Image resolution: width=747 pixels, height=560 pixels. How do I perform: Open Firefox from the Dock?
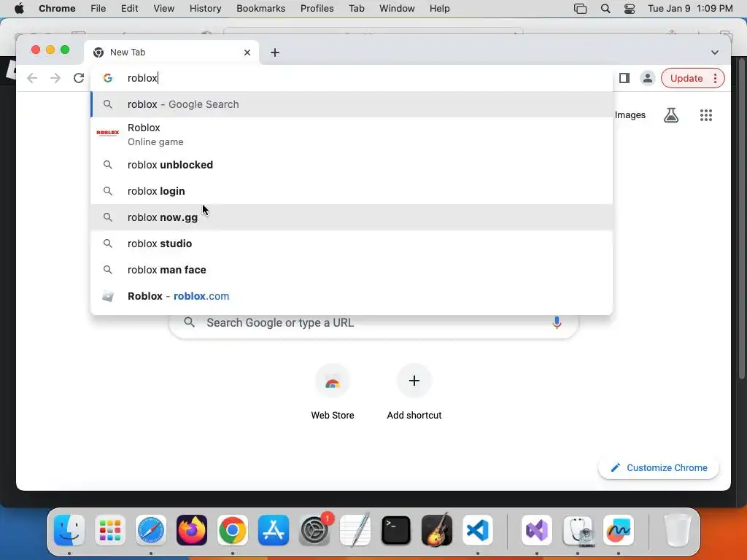pos(192,530)
